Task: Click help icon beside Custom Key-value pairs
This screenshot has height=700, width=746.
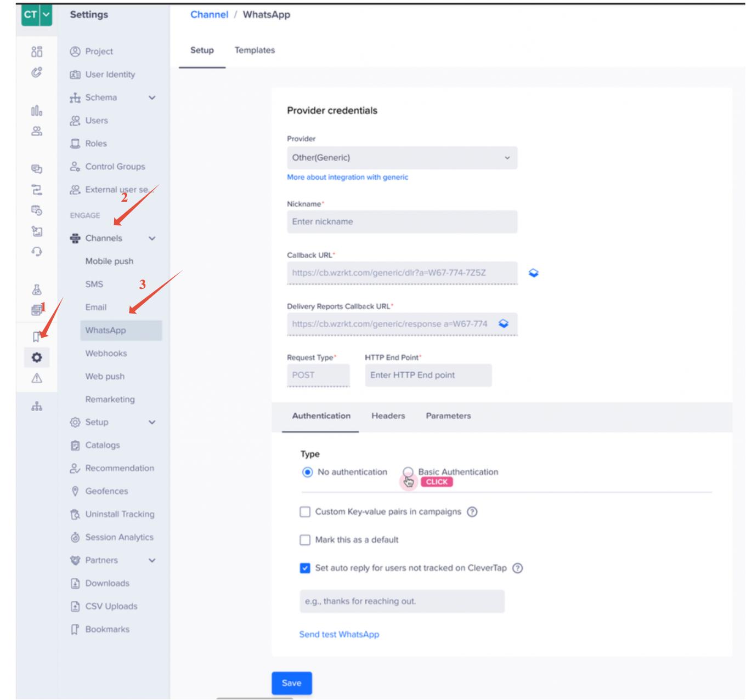Action: pos(472,512)
